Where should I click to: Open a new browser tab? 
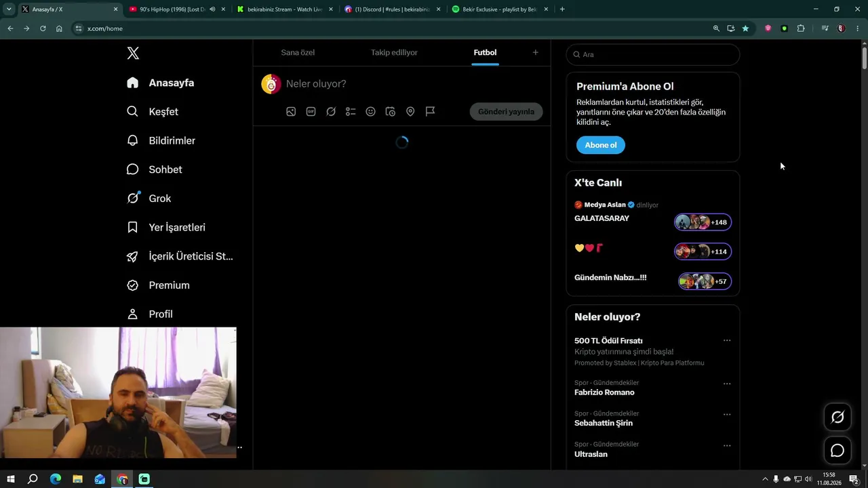click(x=562, y=9)
